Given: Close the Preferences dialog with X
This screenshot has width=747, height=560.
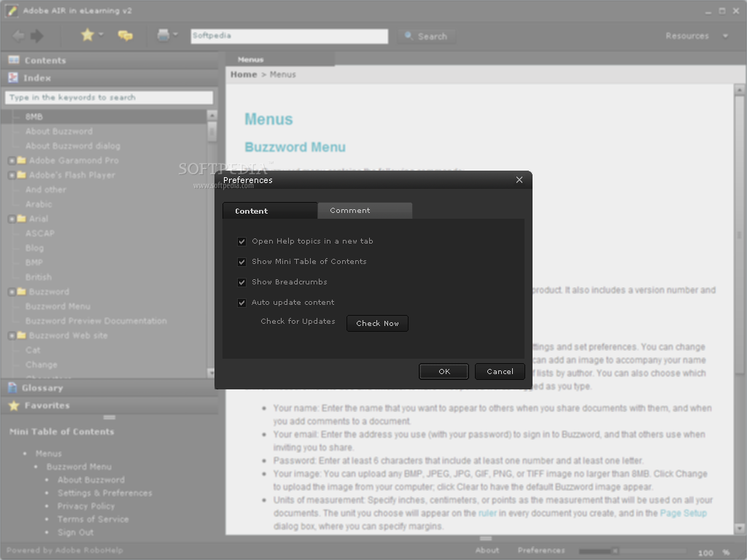Looking at the screenshot, I should tap(519, 179).
